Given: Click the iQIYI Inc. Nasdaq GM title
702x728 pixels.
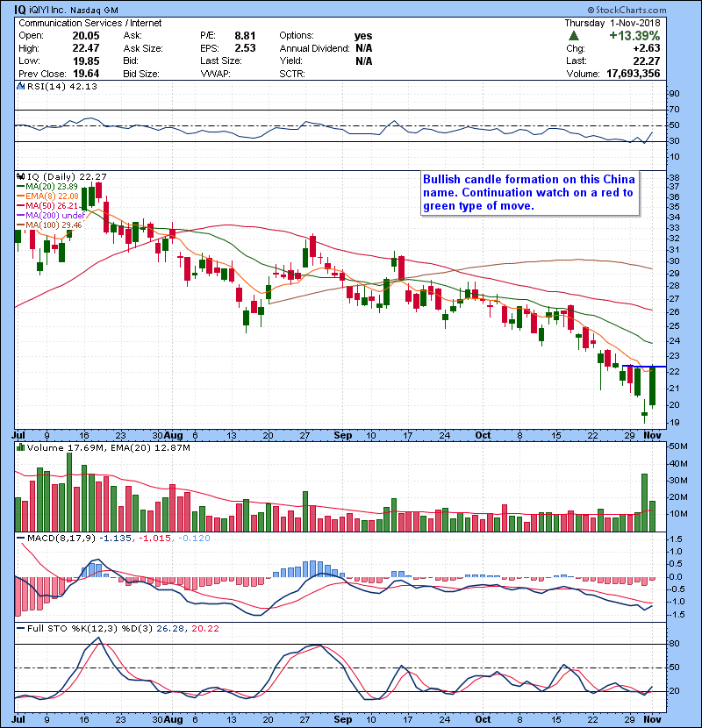Looking at the screenshot, I should (74, 10).
